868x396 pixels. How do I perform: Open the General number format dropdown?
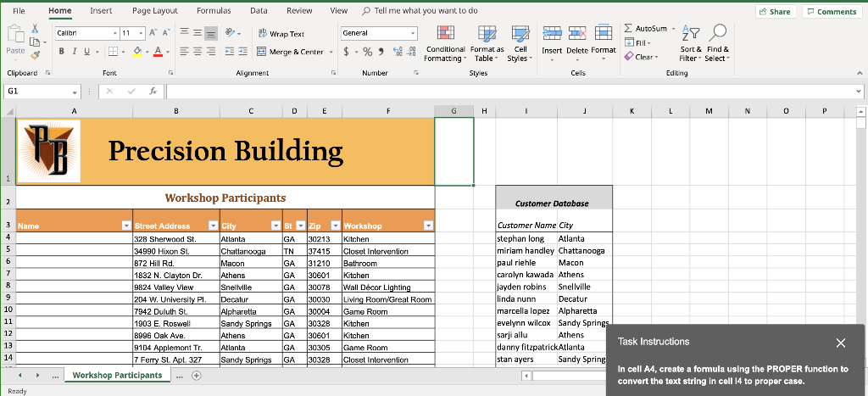tap(413, 33)
